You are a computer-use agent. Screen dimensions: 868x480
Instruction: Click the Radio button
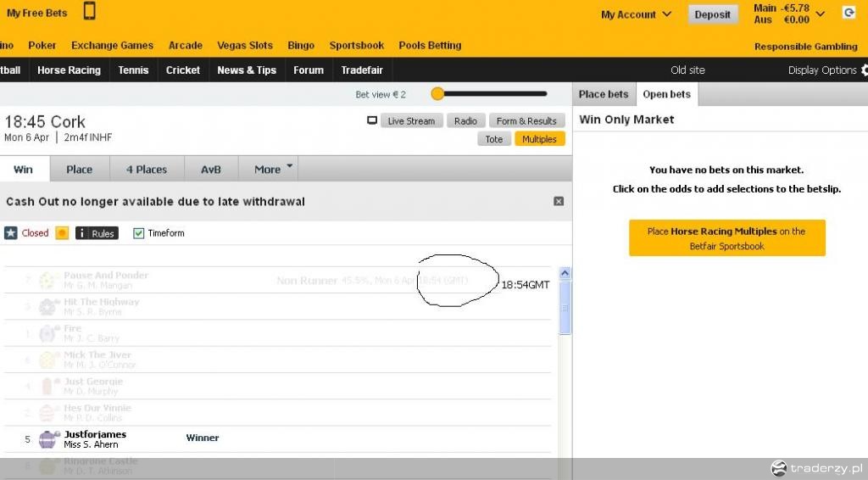(x=465, y=120)
